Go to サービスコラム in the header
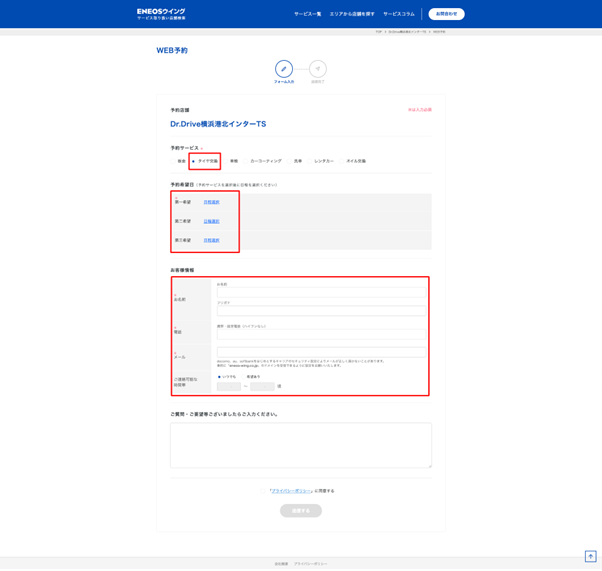Screen dimensions: 602x571 point(398,14)
